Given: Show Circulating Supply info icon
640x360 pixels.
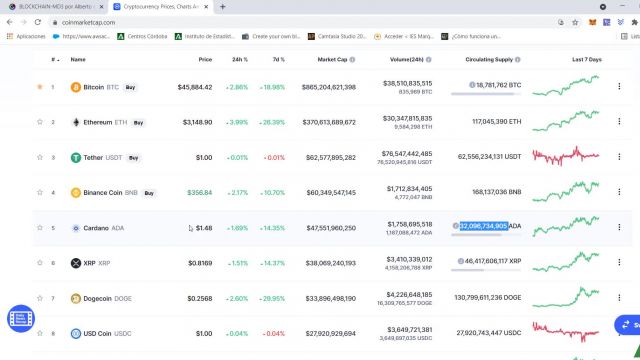Looking at the screenshot, I should coord(518,60).
